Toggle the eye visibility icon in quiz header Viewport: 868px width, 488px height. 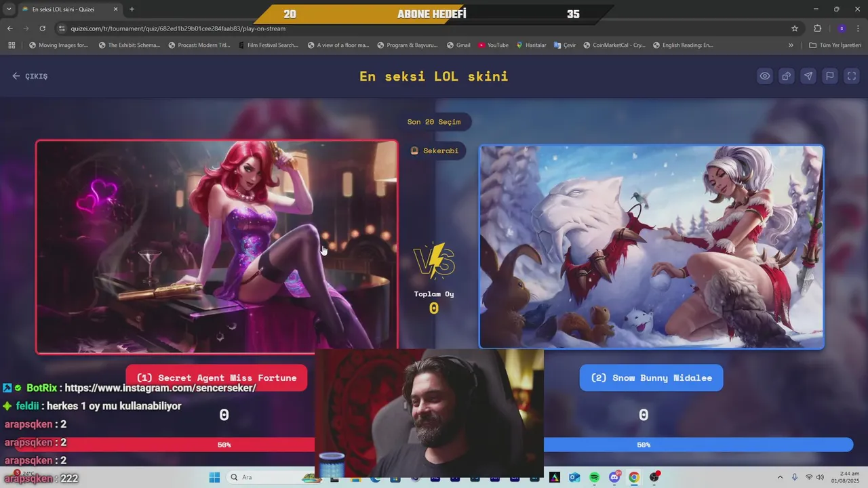(765, 76)
